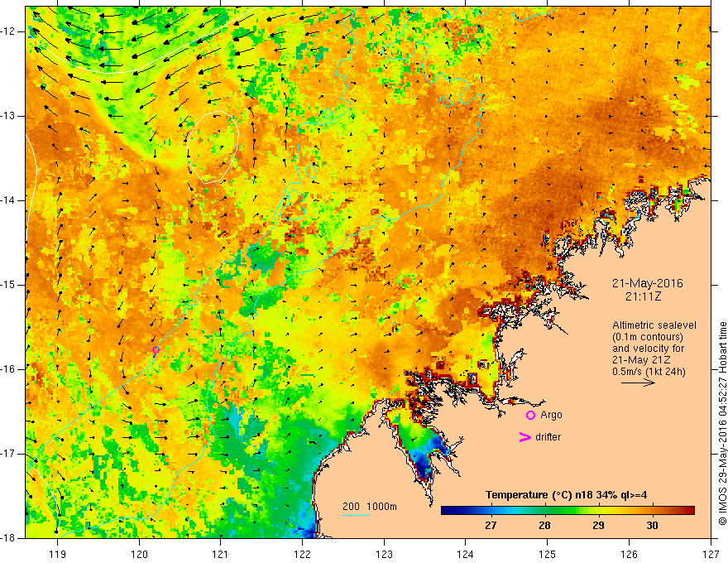Click the 'Argo' legend label
The image size is (728, 563).
click(551, 415)
